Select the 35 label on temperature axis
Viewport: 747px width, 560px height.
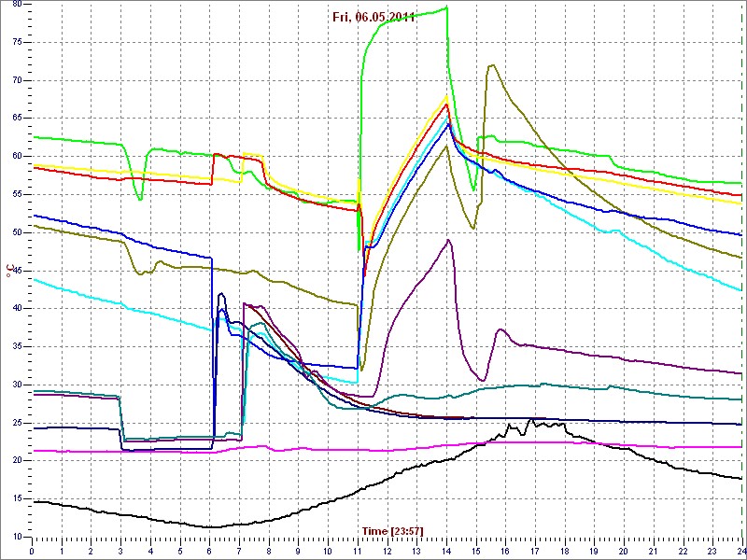tap(18, 346)
